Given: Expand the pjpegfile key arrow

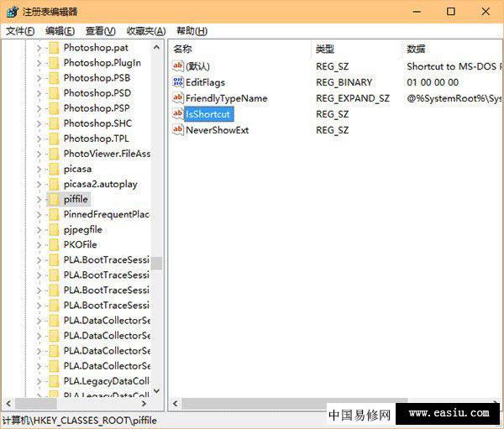Looking at the screenshot, I should (x=39, y=229).
